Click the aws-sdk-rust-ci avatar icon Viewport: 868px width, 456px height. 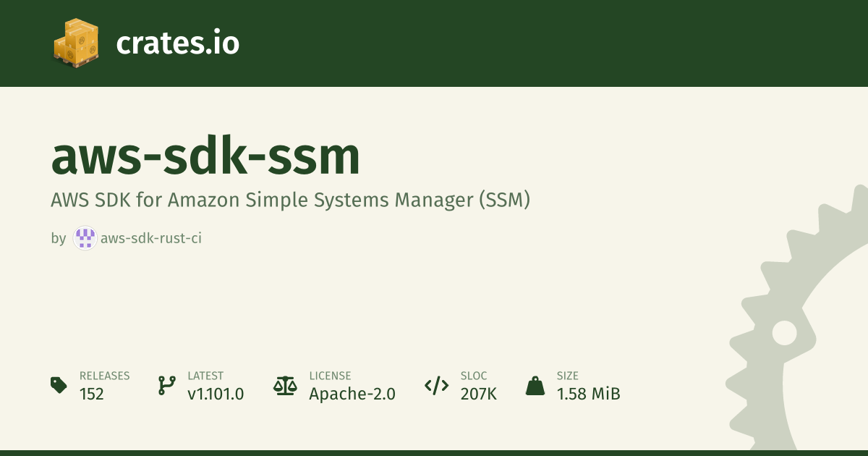[85, 238]
